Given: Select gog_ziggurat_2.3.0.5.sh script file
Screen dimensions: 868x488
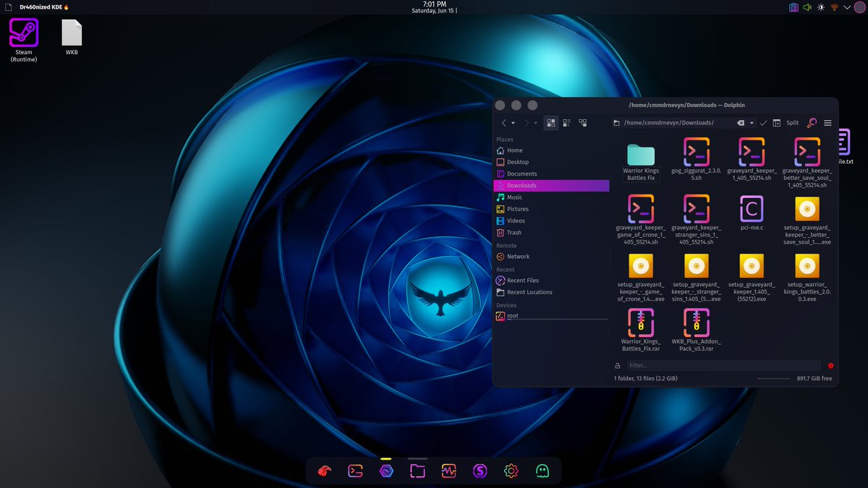Looking at the screenshot, I should point(697,158).
